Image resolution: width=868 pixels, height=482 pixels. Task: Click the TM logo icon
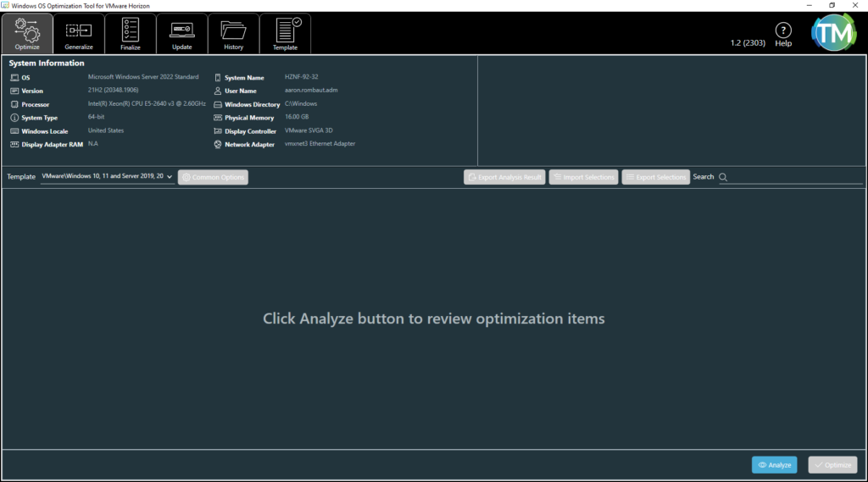[833, 31]
